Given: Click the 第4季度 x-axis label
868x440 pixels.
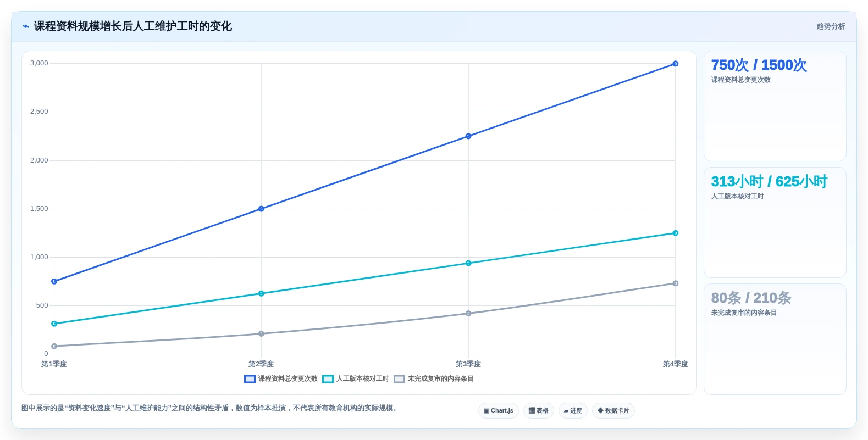Looking at the screenshot, I should [676, 364].
